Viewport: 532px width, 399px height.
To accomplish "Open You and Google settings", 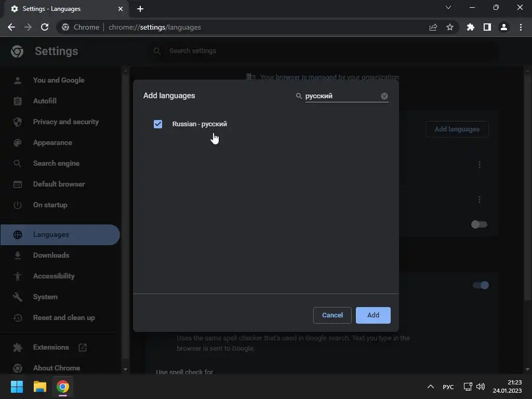I will tap(59, 81).
